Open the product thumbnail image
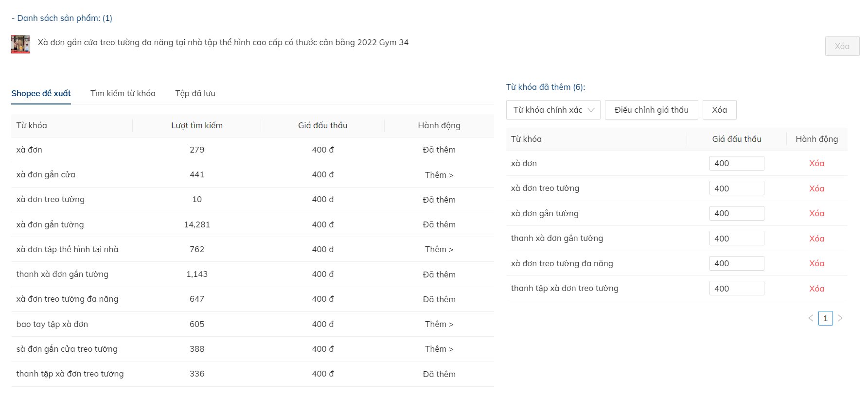 pyautogui.click(x=20, y=44)
